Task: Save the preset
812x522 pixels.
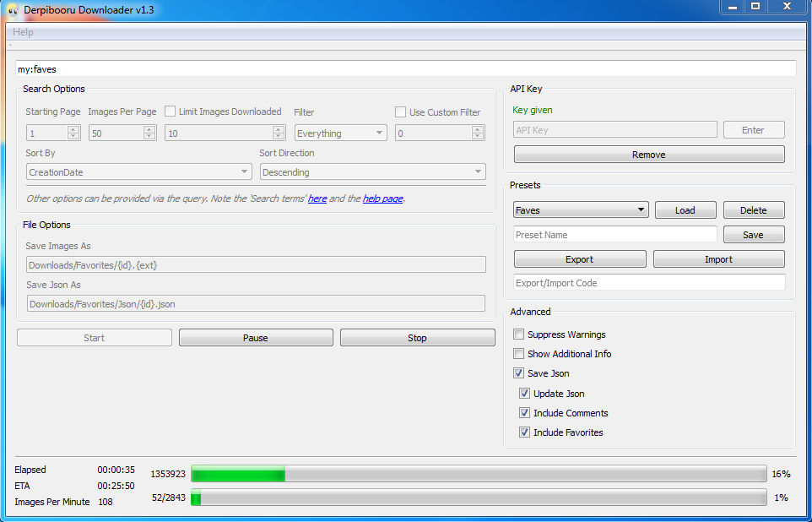Action: point(754,234)
